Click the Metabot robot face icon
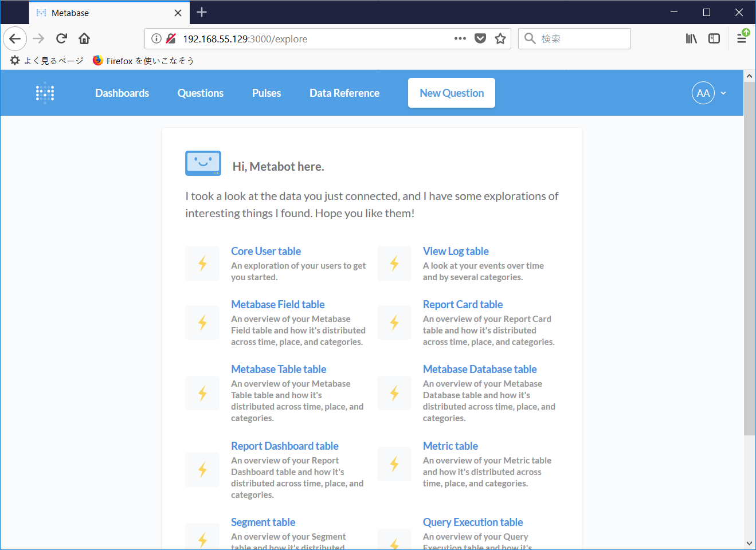This screenshot has height=550, width=756. click(x=203, y=163)
